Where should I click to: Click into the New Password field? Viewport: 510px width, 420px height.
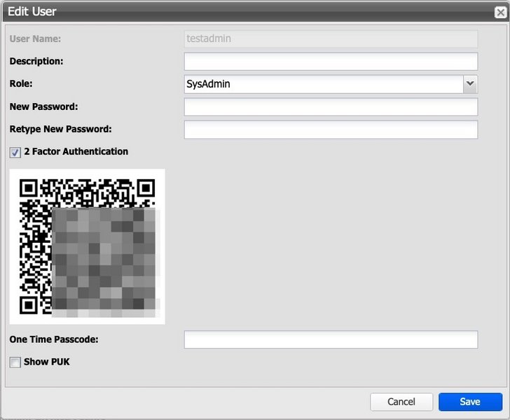pyautogui.click(x=330, y=107)
